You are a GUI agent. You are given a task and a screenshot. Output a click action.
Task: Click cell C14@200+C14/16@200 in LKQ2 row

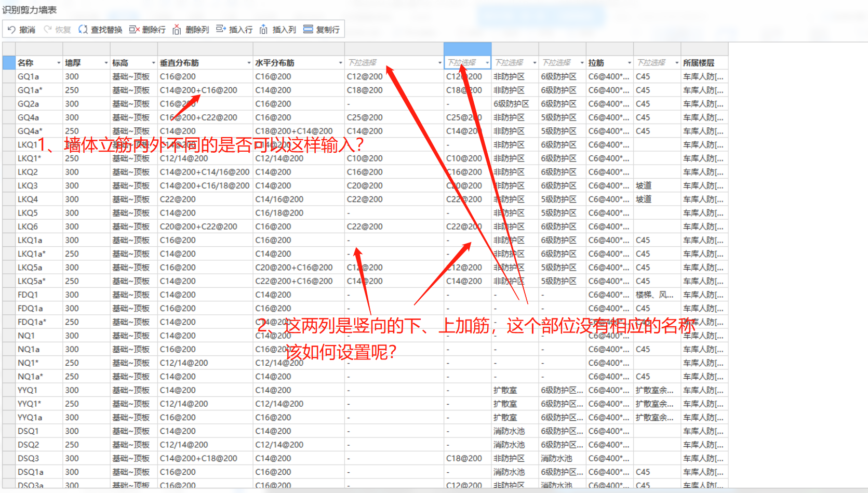point(205,172)
